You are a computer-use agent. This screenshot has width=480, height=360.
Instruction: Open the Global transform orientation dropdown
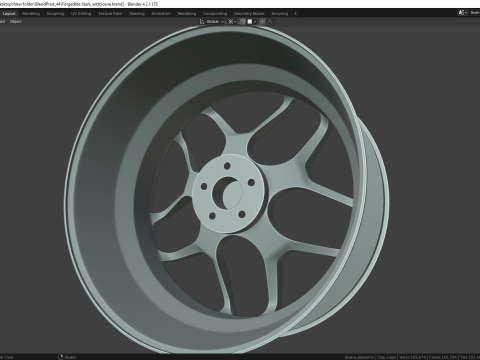pos(216,22)
